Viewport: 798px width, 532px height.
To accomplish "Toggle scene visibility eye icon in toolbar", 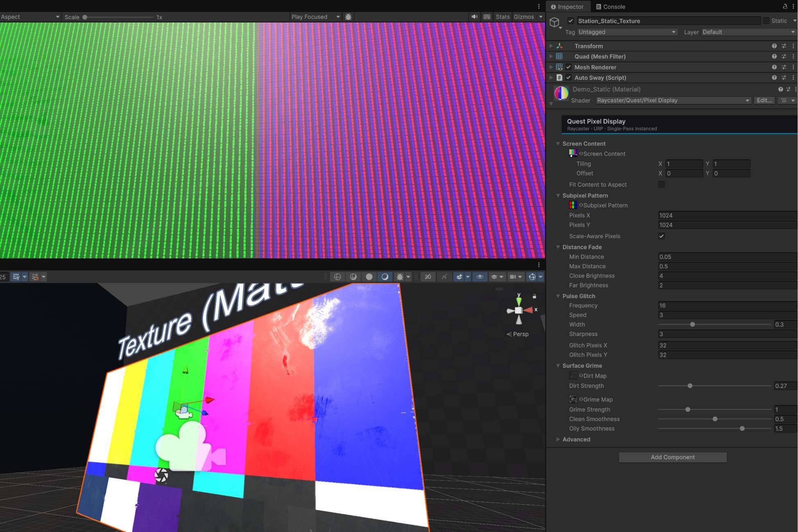I will tap(480, 277).
